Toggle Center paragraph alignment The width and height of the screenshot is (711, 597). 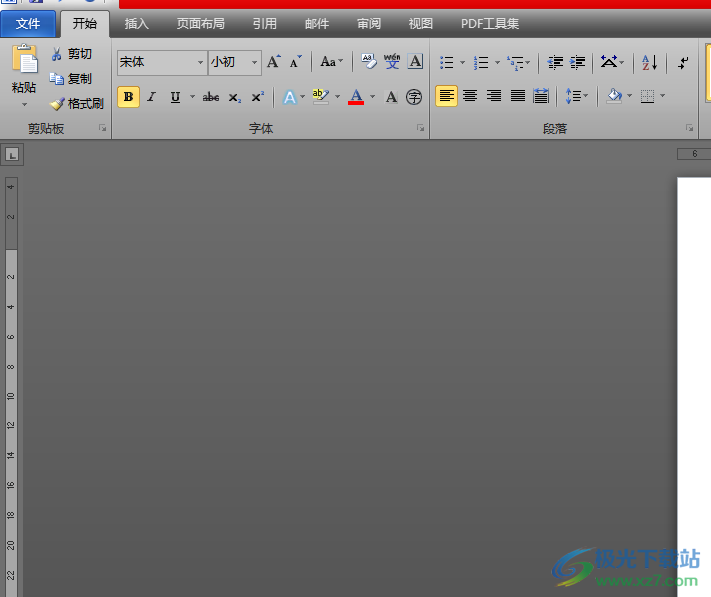pyautogui.click(x=470, y=96)
